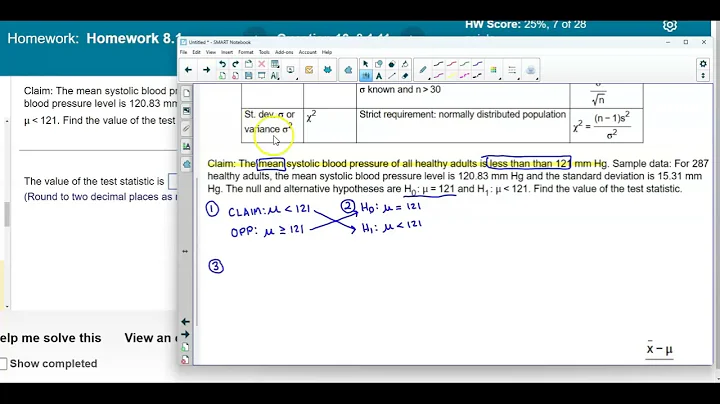
Task: Open SMART Notebook toolbar settings gear
Action: click(x=703, y=64)
